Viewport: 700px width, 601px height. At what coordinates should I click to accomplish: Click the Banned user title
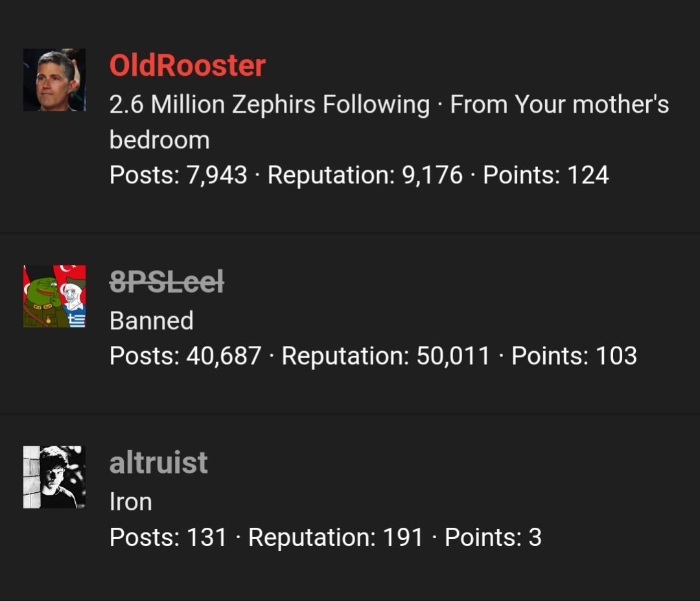[x=151, y=321]
